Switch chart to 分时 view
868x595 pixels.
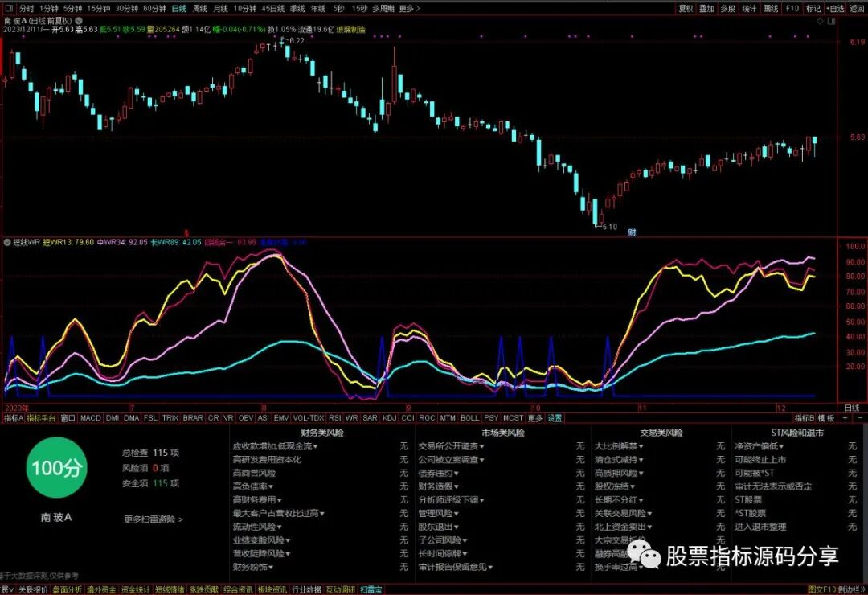26,9
